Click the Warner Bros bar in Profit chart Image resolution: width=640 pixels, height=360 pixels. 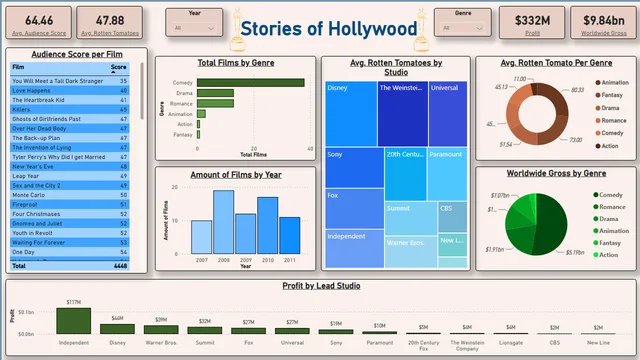[x=161, y=330]
